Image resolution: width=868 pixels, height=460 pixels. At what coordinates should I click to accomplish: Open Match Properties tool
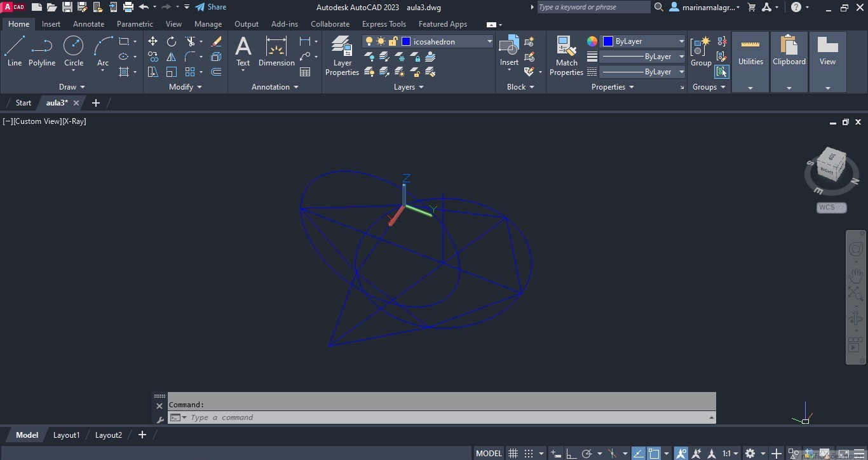tap(566, 55)
